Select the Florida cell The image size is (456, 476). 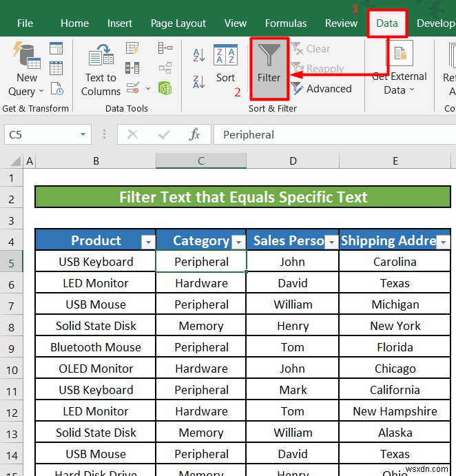[395, 347]
